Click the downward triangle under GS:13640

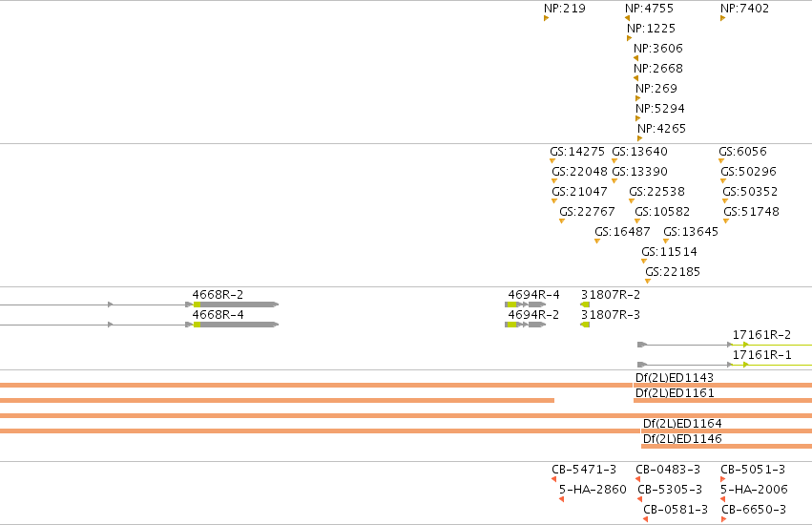(x=614, y=161)
